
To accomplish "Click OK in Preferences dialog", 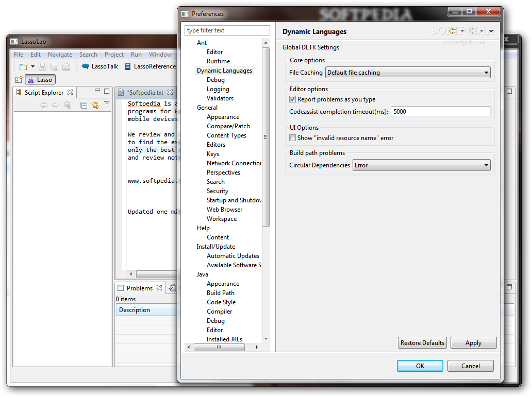I will coord(420,366).
